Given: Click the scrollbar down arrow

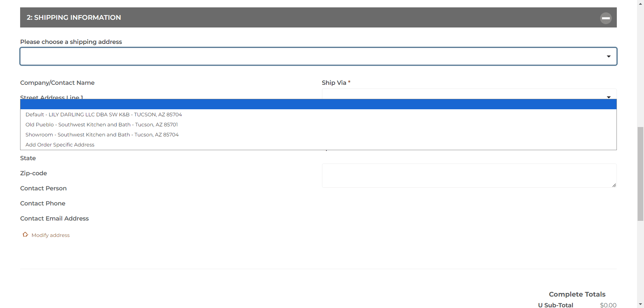Looking at the screenshot, I should [641, 304].
